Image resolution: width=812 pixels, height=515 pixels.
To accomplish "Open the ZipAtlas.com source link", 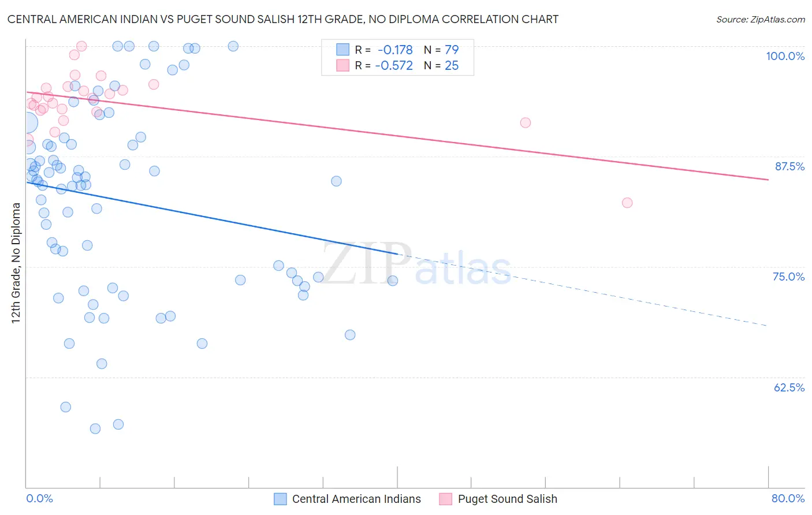I will pos(761,19).
